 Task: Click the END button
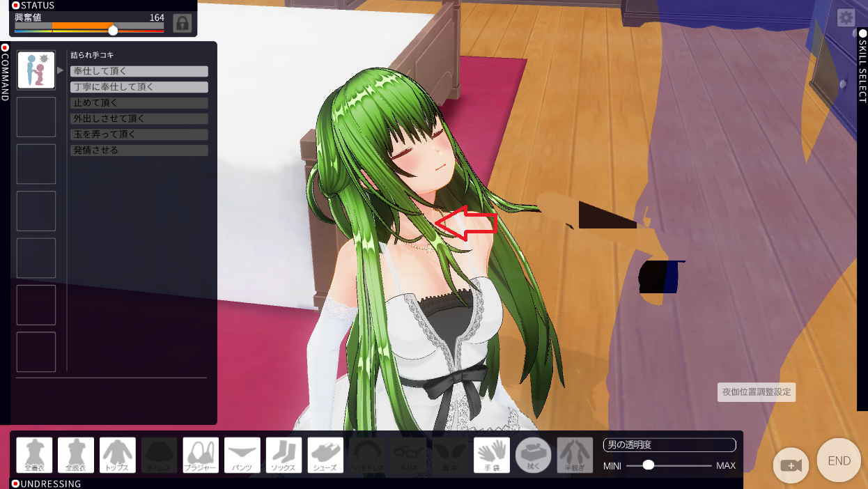pyautogui.click(x=839, y=460)
